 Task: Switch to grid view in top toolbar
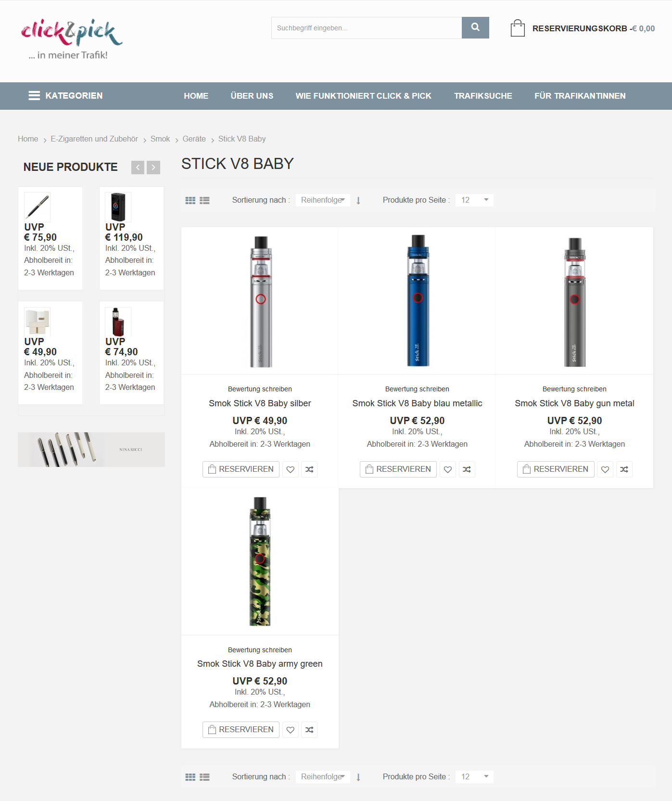190,200
